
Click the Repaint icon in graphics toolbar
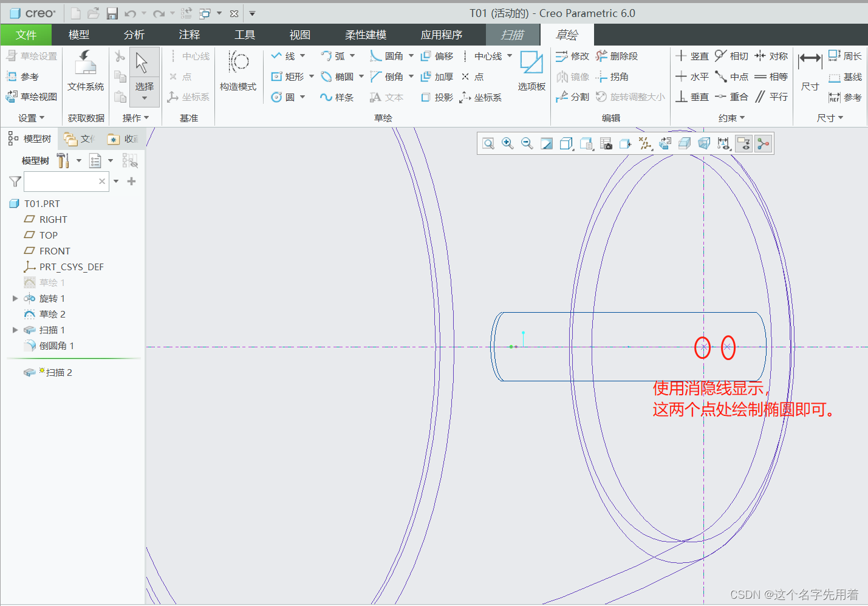tap(547, 143)
